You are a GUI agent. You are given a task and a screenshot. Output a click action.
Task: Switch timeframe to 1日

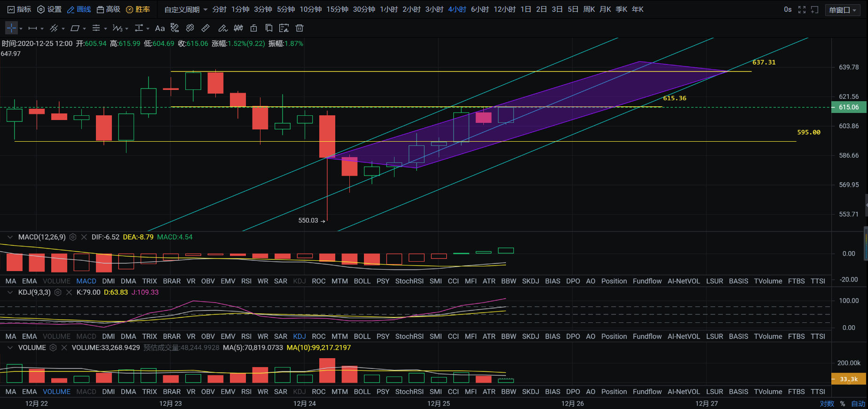tap(526, 9)
